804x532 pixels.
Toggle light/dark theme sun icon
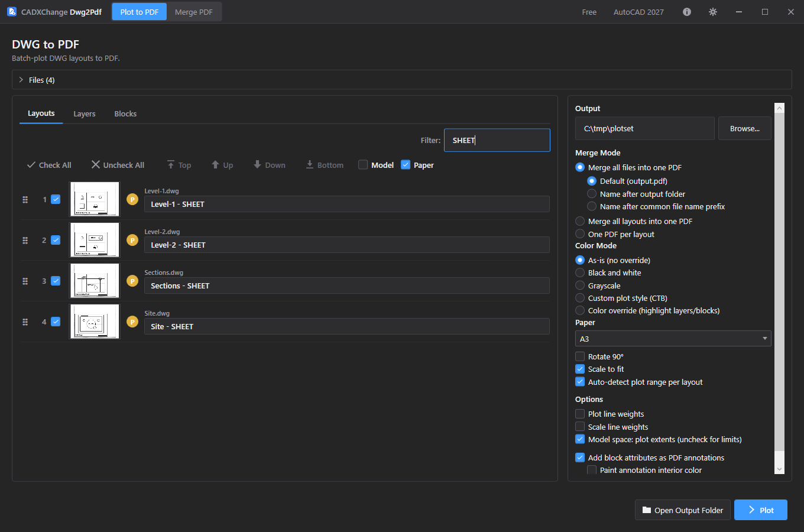point(713,12)
